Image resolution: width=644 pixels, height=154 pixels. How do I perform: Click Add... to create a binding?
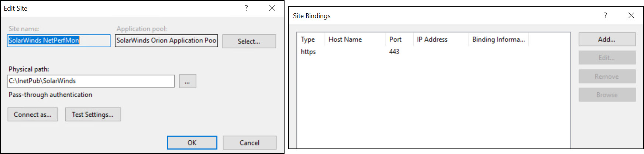coord(606,40)
